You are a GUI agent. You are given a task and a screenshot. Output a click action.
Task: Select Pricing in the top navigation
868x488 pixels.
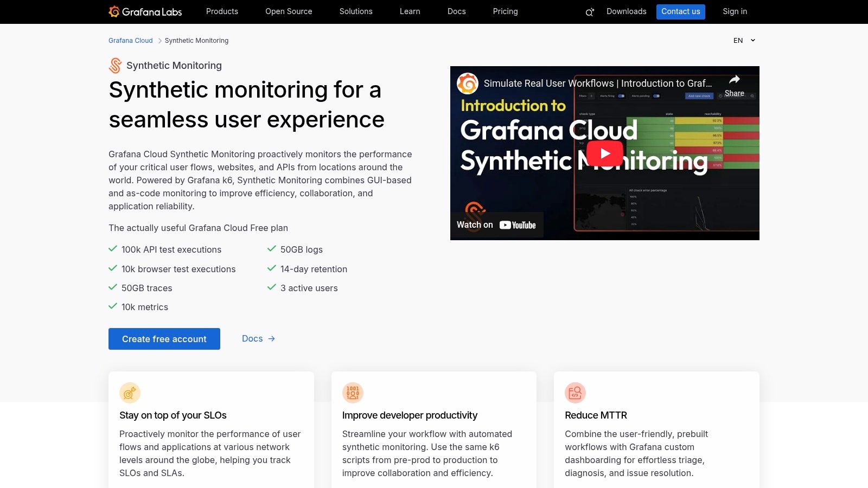click(505, 11)
